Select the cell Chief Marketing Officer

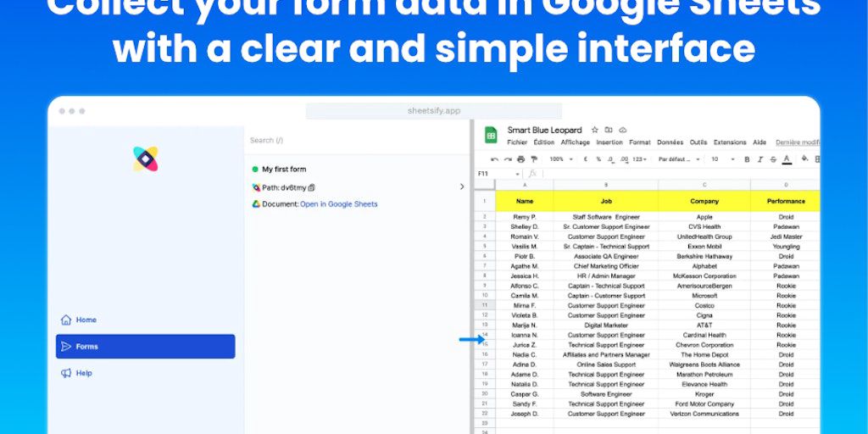pyautogui.click(x=605, y=266)
